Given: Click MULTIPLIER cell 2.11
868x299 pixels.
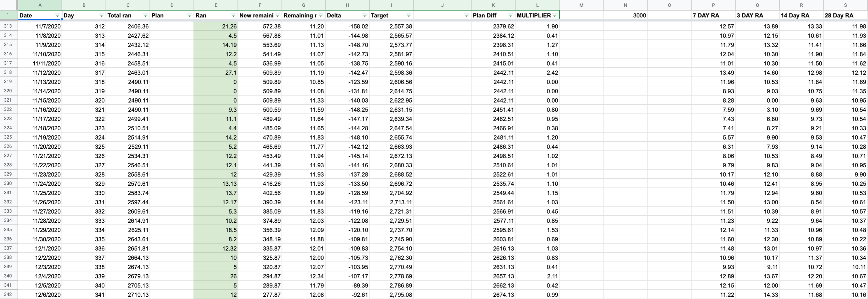Looking at the screenshot, I should [x=537, y=276].
